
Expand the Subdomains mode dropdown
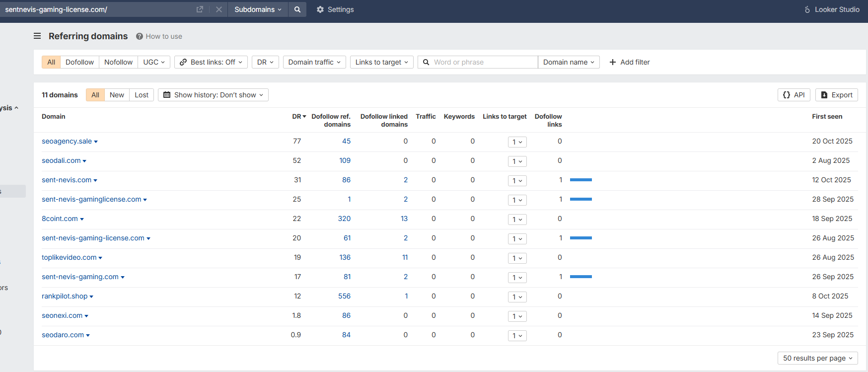click(258, 9)
